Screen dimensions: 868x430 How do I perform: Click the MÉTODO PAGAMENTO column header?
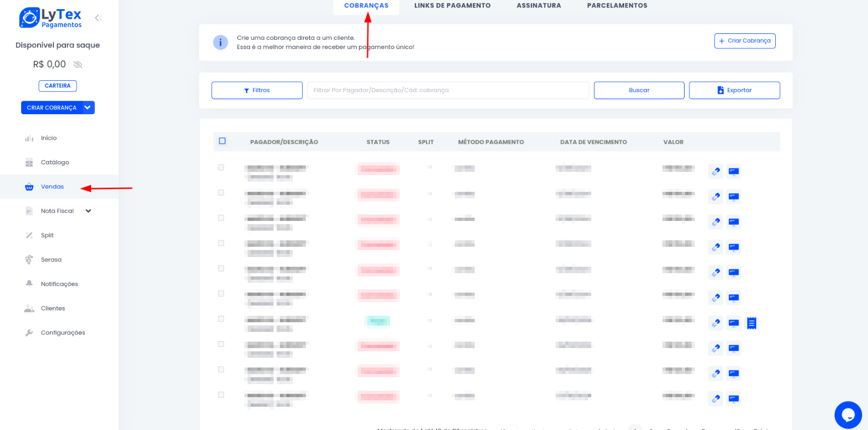(x=491, y=142)
